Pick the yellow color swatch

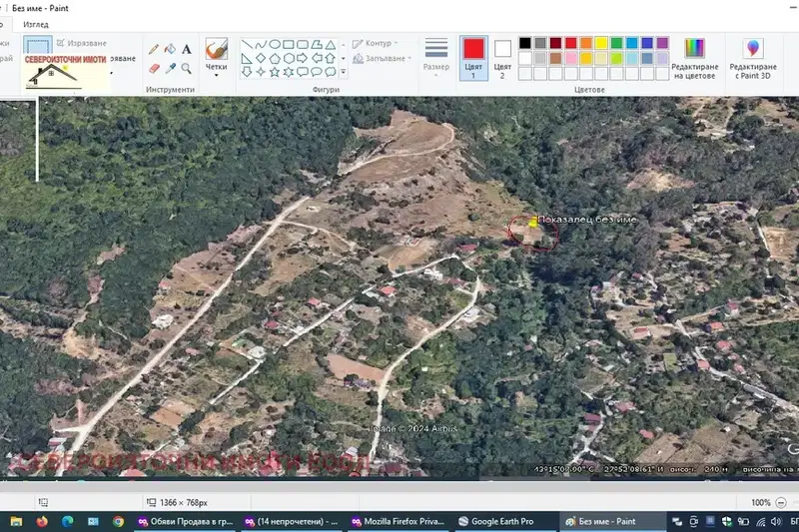pos(601,43)
